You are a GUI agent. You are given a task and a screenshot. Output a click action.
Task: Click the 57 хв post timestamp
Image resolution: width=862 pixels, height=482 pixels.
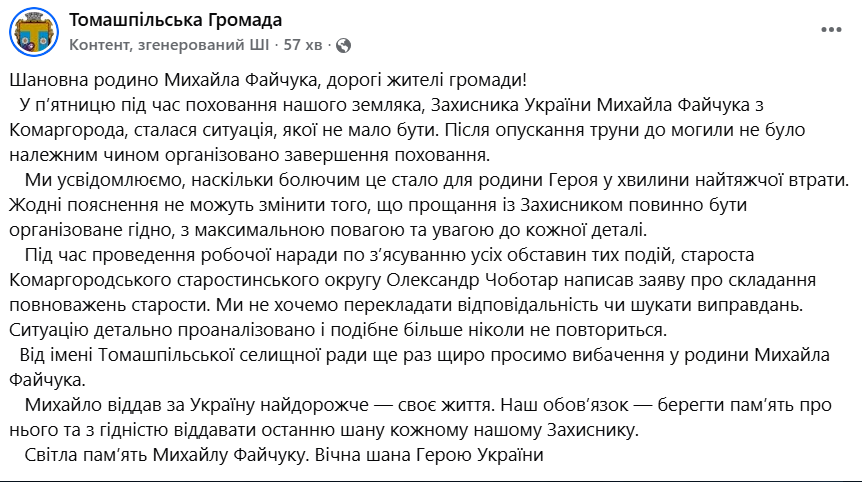click(x=303, y=45)
